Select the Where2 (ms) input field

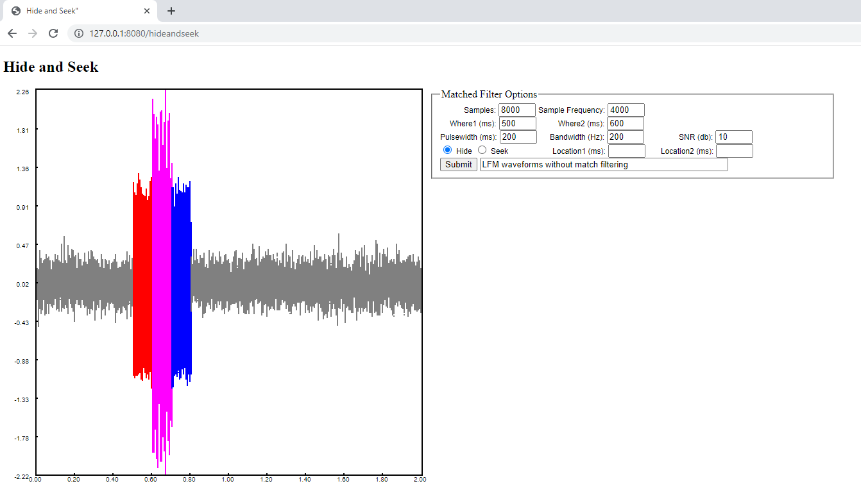click(626, 123)
